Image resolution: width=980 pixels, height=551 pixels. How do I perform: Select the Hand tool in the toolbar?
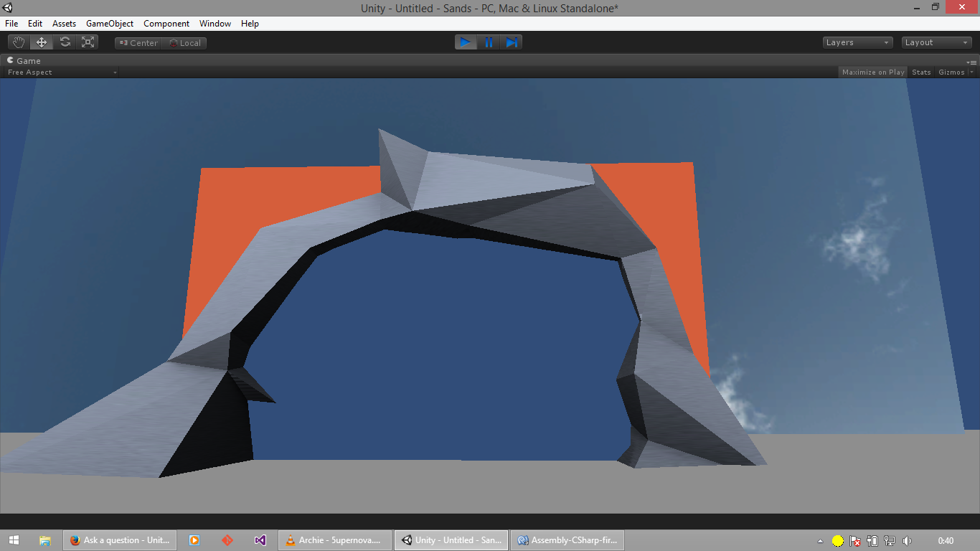click(18, 42)
